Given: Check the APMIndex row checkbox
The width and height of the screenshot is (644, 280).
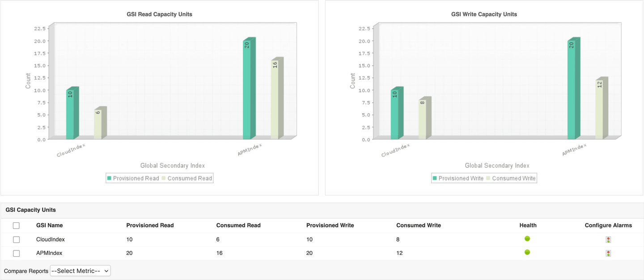Looking at the screenshot, I should (16, 253).
